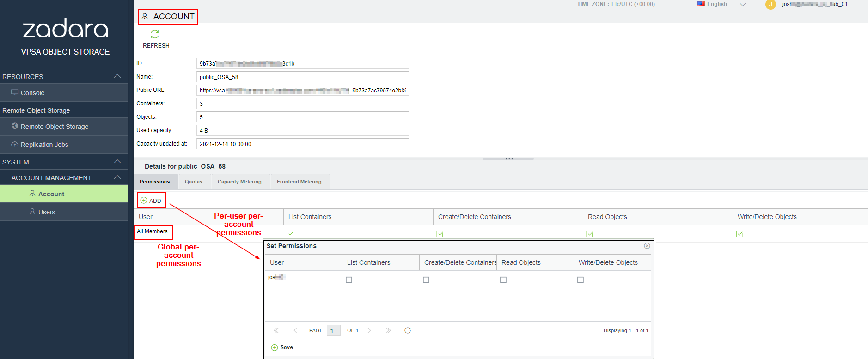Viewport: 868px width, 359px height.
Task: Check Write/Delete Objects in the Set Permissions dialog
Action: (x=581, y=280)
